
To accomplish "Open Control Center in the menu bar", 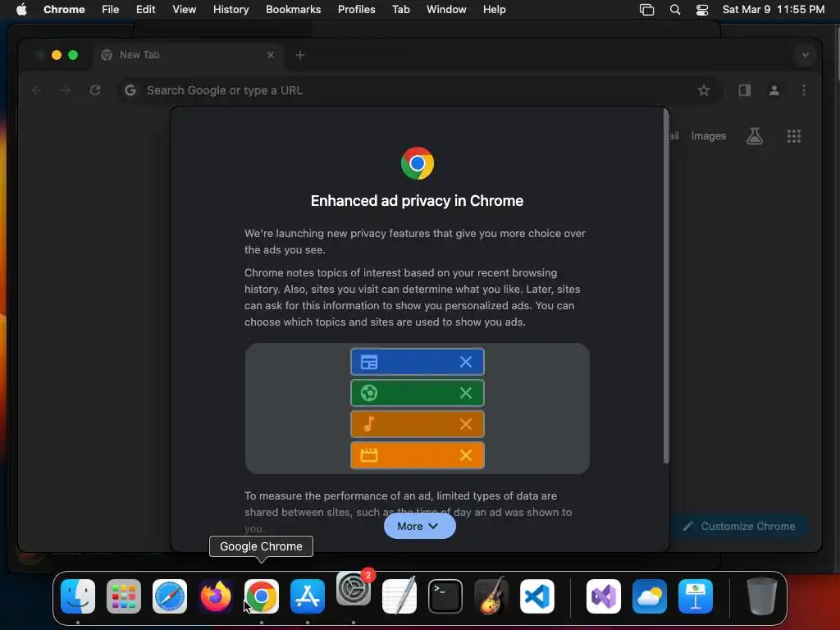I will [702, 10].
